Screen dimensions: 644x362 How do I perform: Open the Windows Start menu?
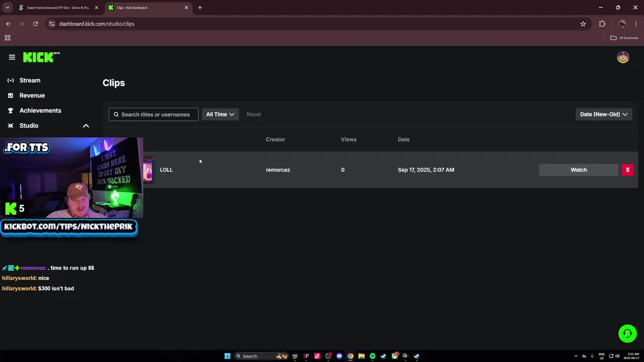(x=227, y=356)
